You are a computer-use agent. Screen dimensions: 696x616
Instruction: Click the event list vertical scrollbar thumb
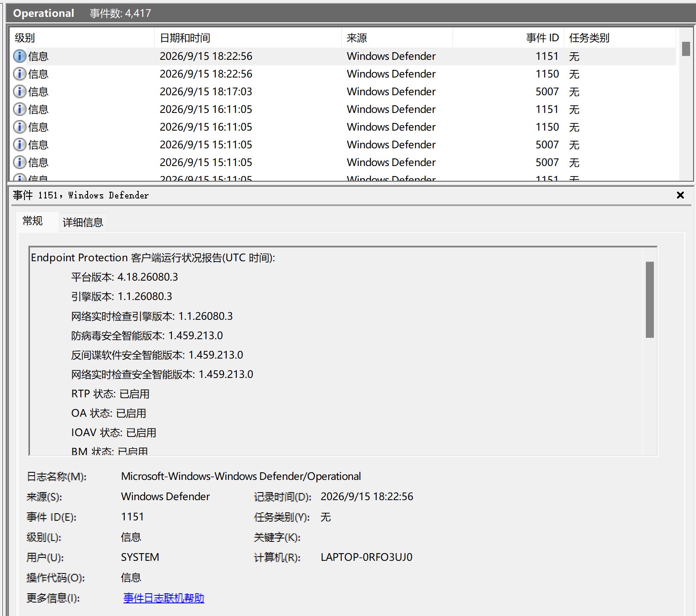point(686,49)
